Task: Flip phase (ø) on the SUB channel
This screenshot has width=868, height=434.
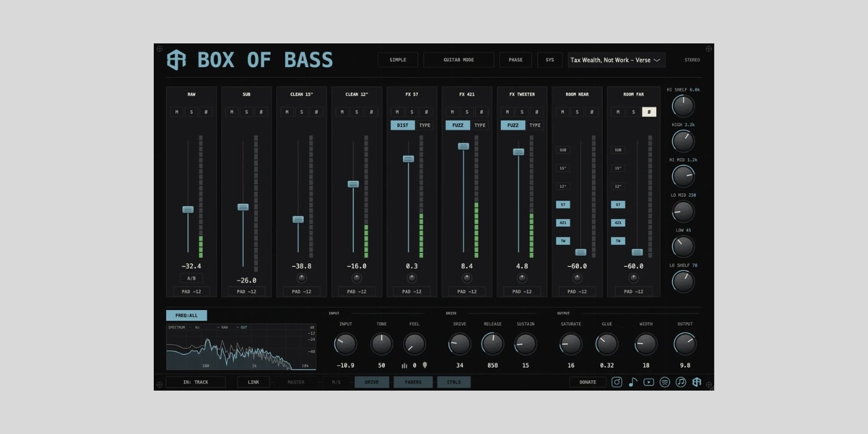Action: 260,112
